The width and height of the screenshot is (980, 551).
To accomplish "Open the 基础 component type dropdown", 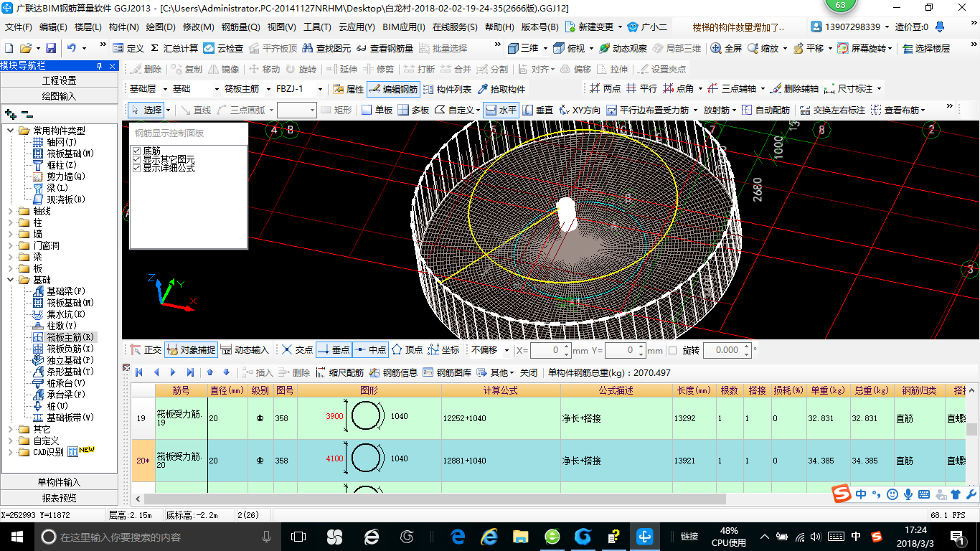I will pos(217,89).
